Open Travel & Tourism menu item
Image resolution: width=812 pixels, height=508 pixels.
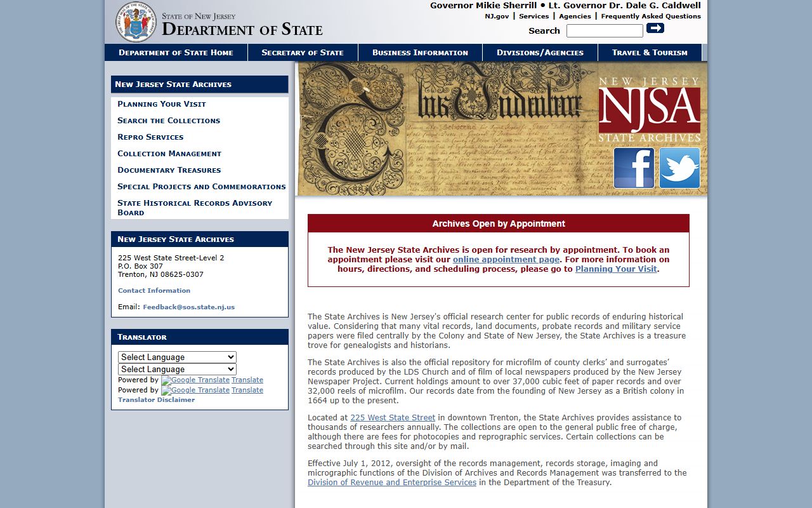[650, 53]
